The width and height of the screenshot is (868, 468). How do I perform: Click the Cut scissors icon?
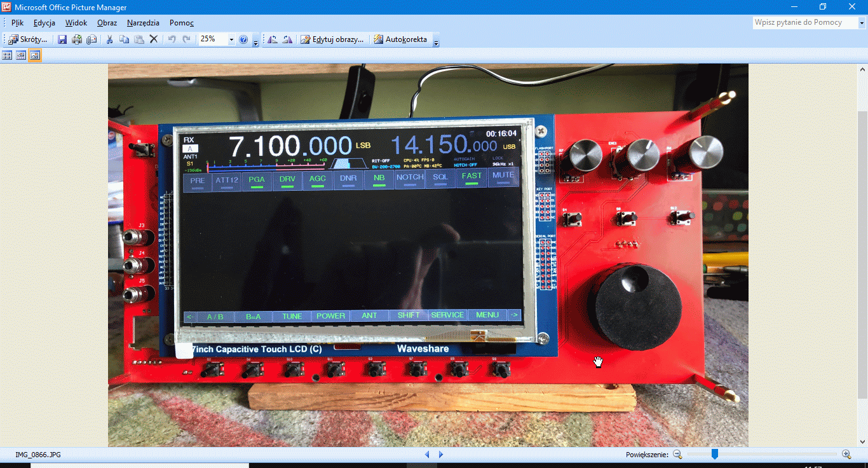[x=109, y=39]
